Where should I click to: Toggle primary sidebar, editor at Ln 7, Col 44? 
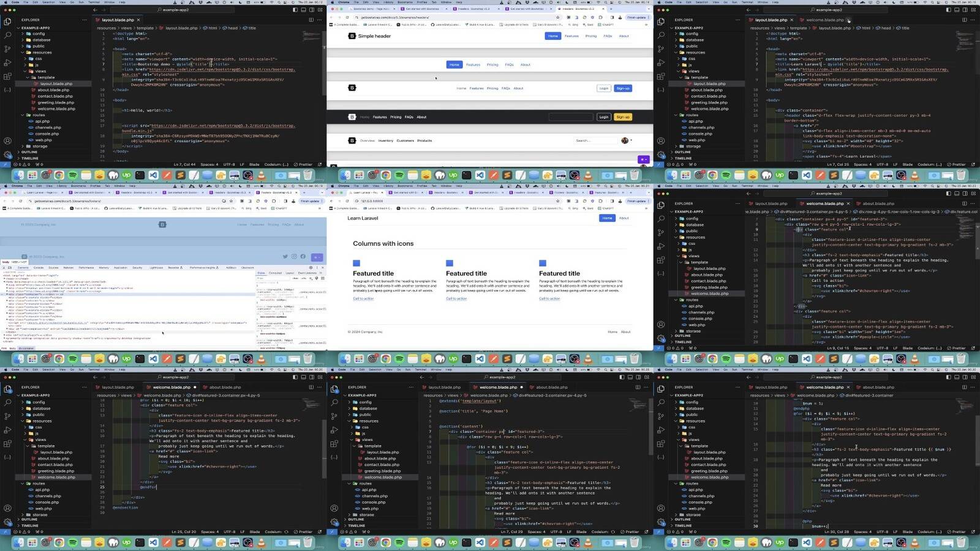click(295, 10)
